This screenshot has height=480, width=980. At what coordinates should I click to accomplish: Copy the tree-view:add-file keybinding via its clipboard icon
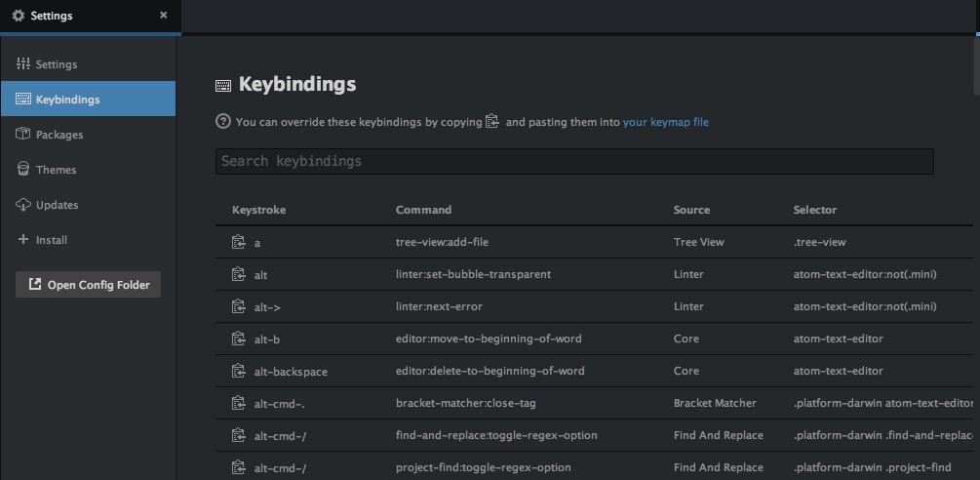coord(237,242)
